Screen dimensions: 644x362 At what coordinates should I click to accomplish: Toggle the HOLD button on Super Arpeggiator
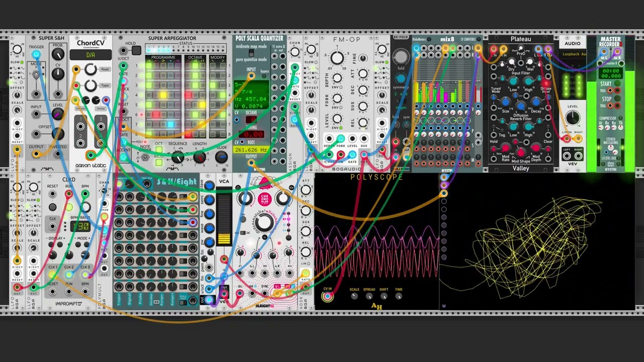pyautogui.click(x=136, y=50)
